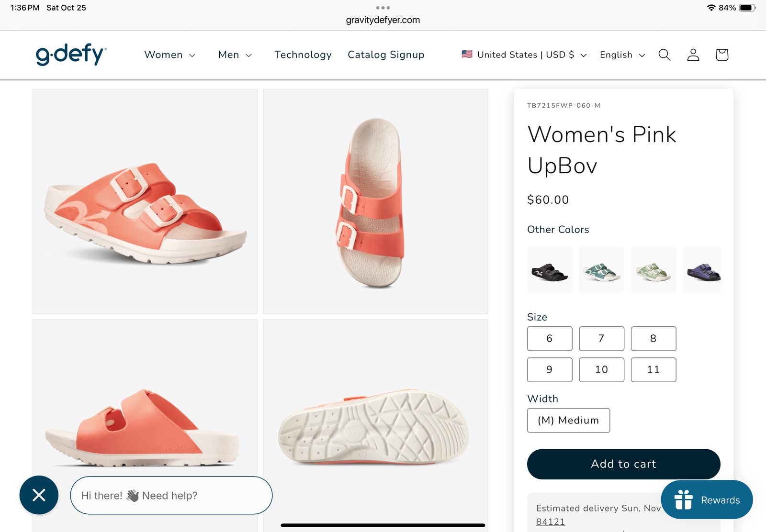Screen dimensions: 766x532
Task: Select size 6
Action: pyautogui.click(x=550, y=339)
